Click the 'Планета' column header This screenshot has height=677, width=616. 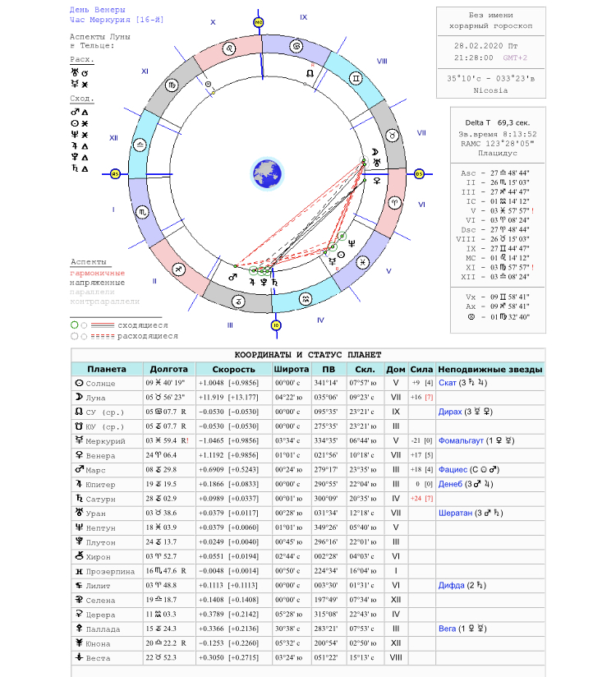[107, 369]
